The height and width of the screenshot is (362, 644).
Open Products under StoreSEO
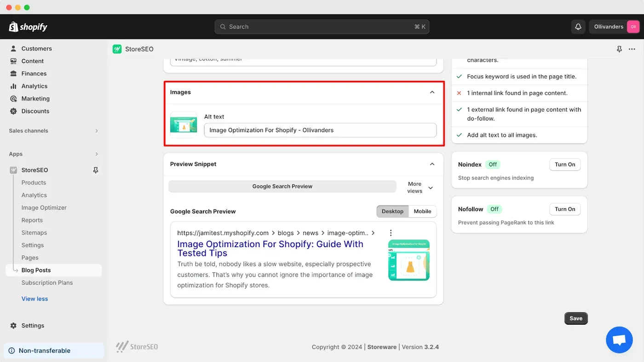34,182
